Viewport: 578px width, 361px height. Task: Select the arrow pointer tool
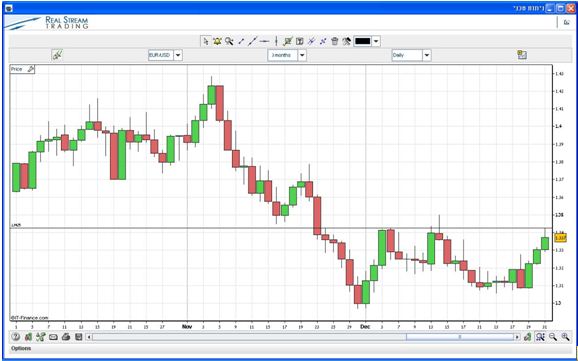coord(206,41)
